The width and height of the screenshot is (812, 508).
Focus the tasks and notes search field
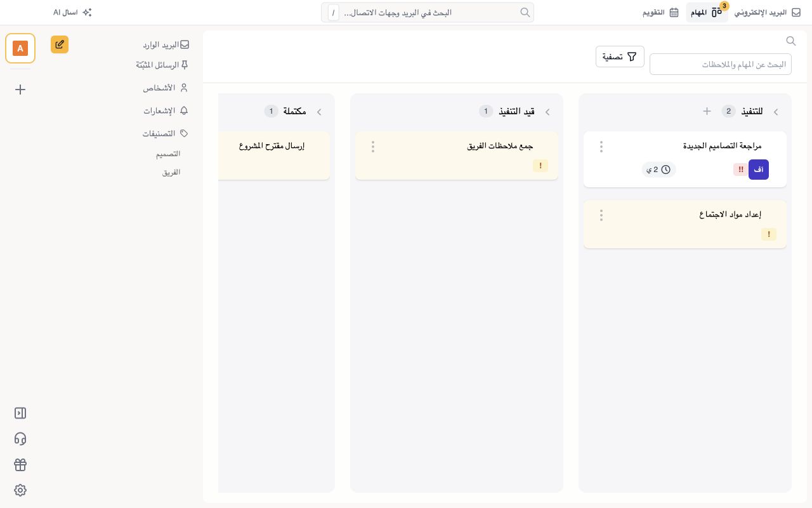(x=721, y=64)
